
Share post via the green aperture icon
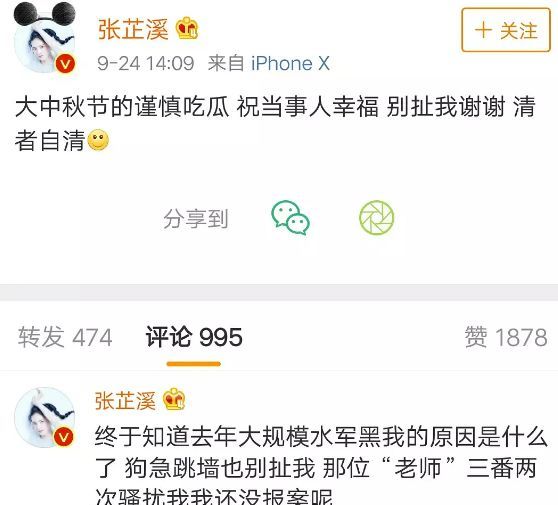pos(377,218)
